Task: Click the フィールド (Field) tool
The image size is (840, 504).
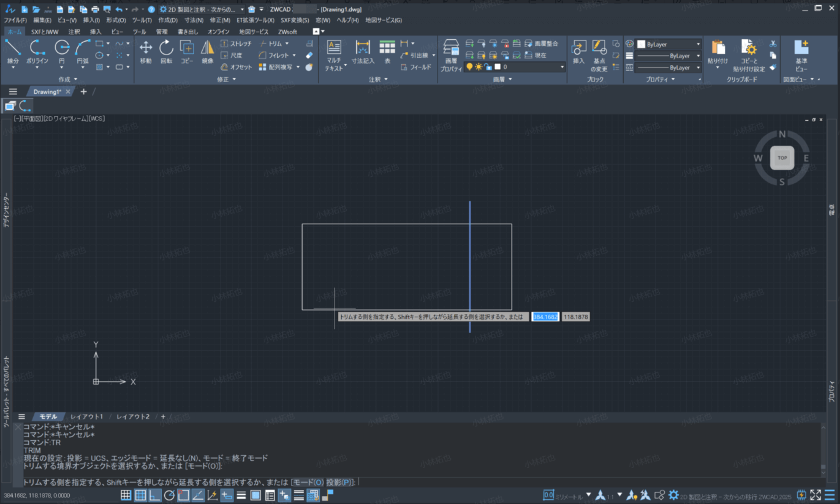Action: (x=415, y=67)
